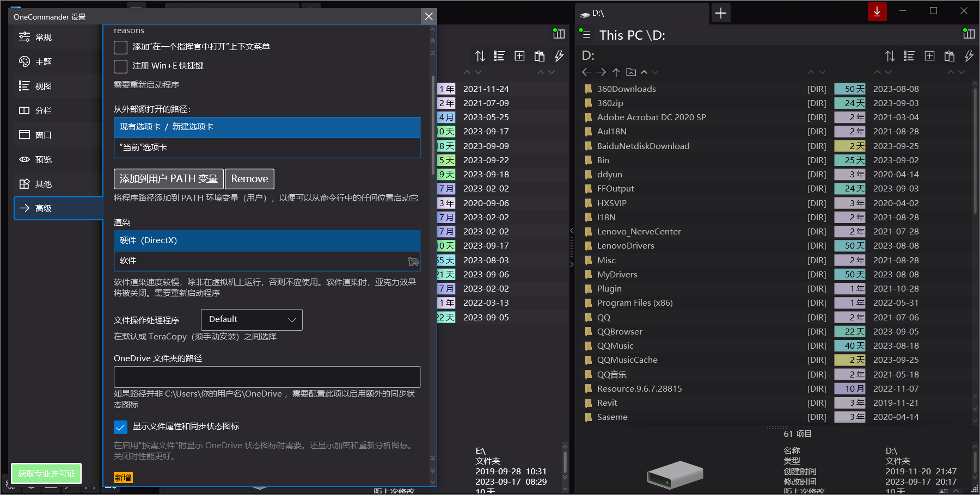The image size is (980, 495).
Task: Open the 窗口 settings tab
Action: pos(58,135)
